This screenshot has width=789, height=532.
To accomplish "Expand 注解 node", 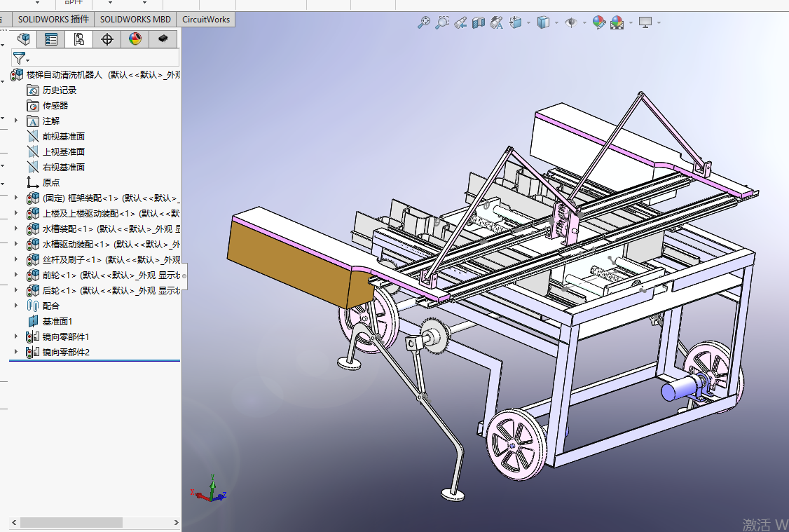I will [16, 121].
